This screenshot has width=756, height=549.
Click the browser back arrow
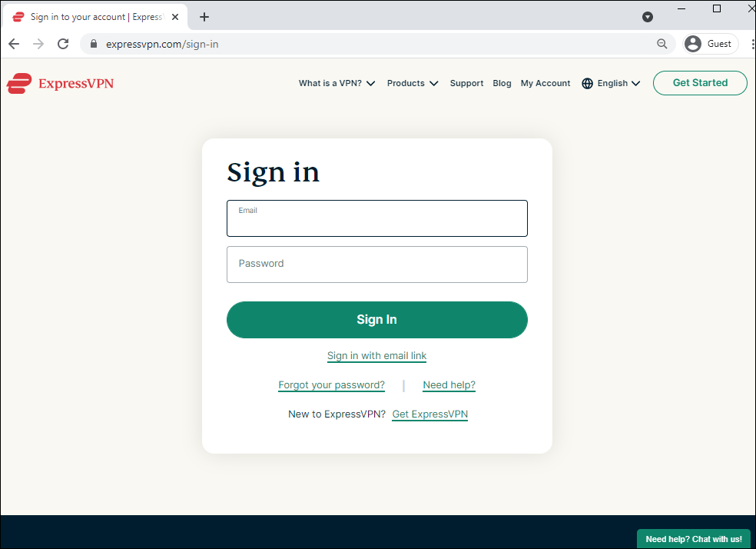14,44
